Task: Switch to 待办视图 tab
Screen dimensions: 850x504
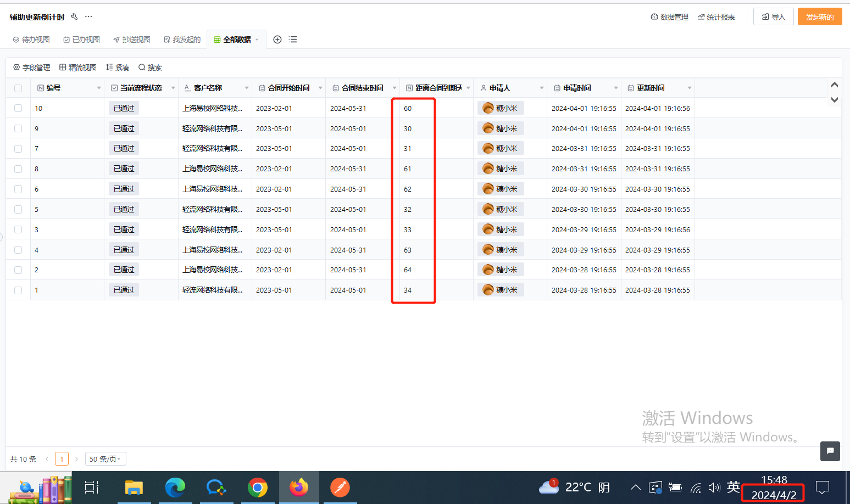Action: coord(31,40)
